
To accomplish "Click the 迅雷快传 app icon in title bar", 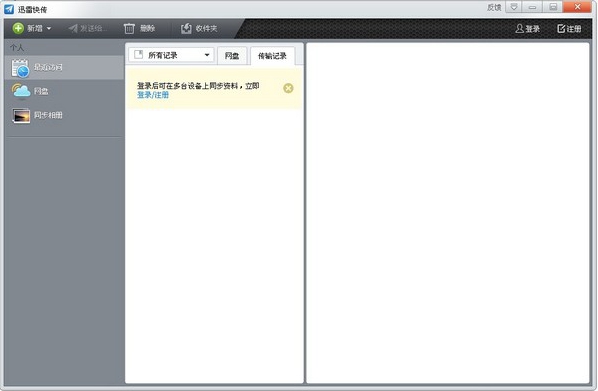I will pyautogui.click(x=9, y=9).
